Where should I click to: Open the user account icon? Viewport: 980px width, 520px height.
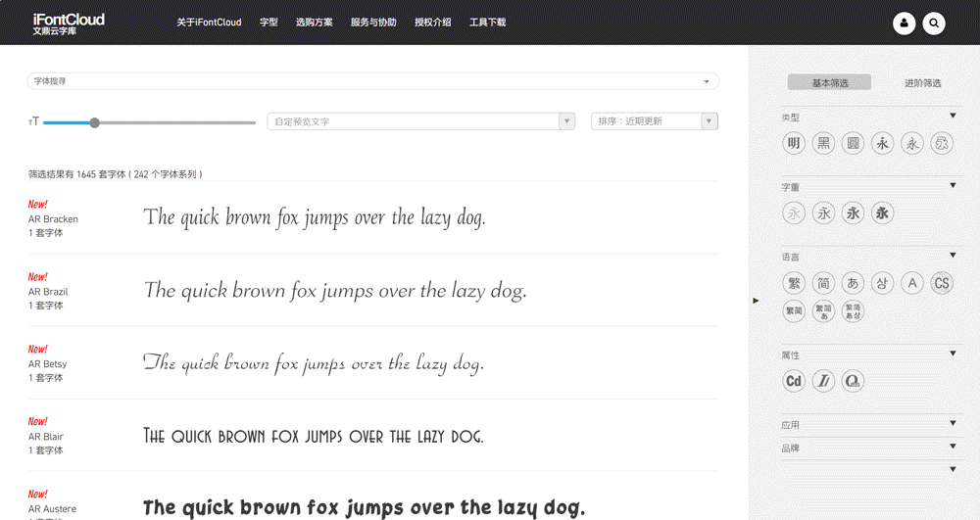(904, 24)
